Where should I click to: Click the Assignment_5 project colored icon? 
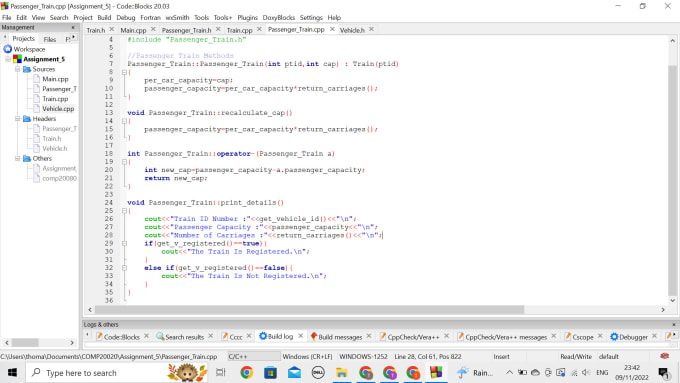click(17, 59)
